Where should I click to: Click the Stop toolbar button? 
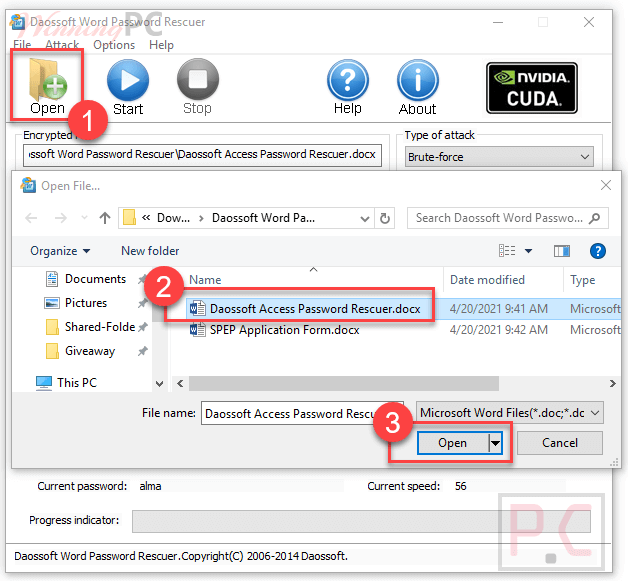point(198,87)
